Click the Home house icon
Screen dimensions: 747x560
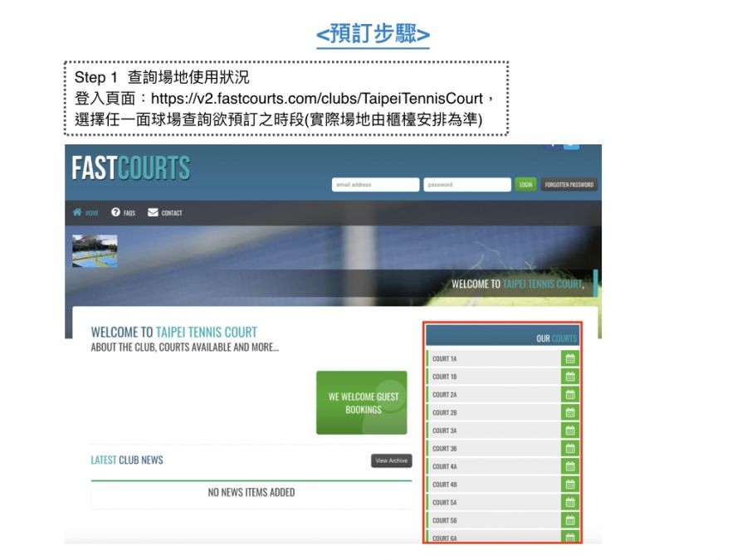tap(77, 212)
